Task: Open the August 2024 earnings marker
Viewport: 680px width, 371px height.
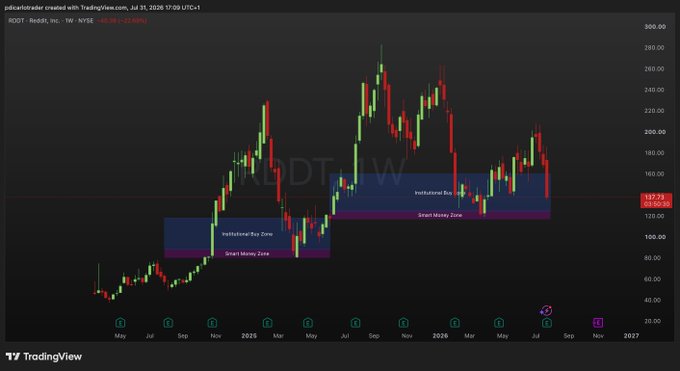Action: [x=168, y=323]
